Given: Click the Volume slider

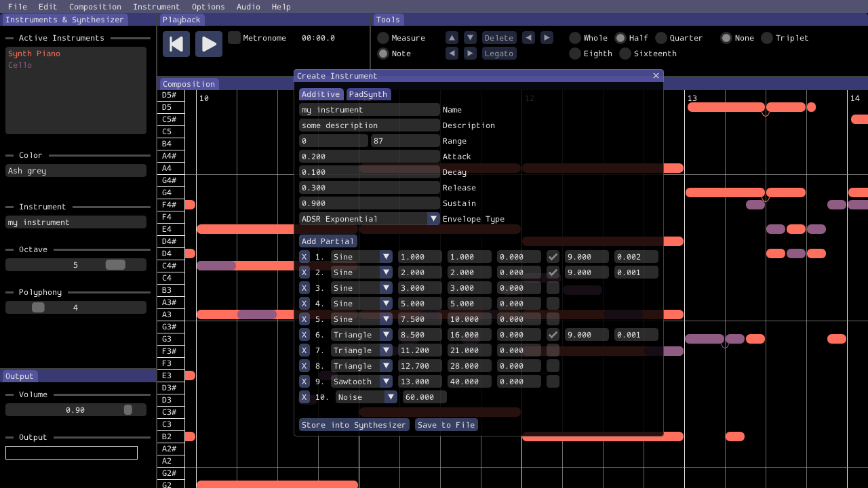Looking at the screenshot, I should point(76,410).
